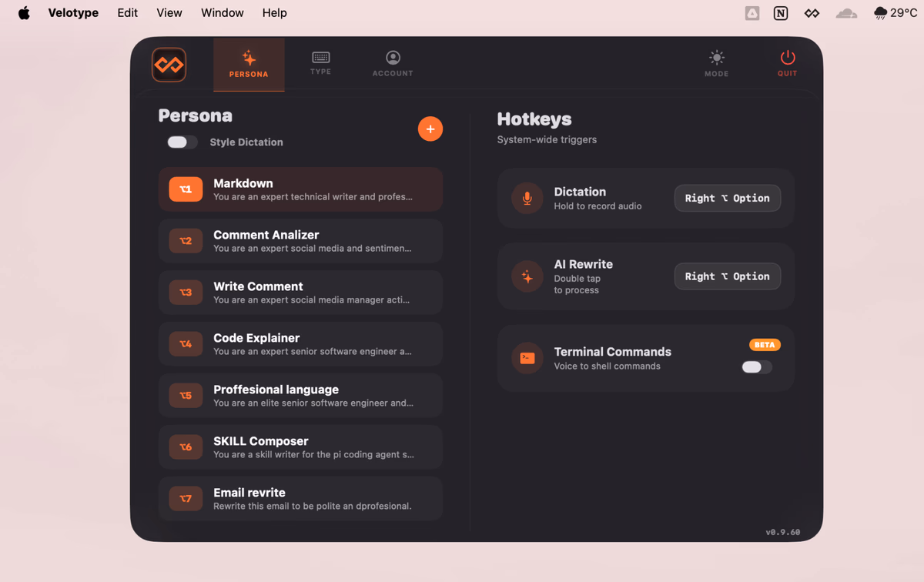The width and height of the screenshot is (924, 582).
Task: Click the SKILL Composer ⌥6 badge
Action: pyautogui.click(x=186, y=447)
